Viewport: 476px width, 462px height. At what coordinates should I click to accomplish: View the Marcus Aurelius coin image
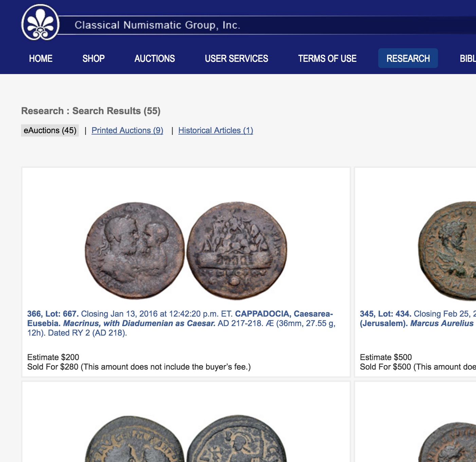coord(447,251)
